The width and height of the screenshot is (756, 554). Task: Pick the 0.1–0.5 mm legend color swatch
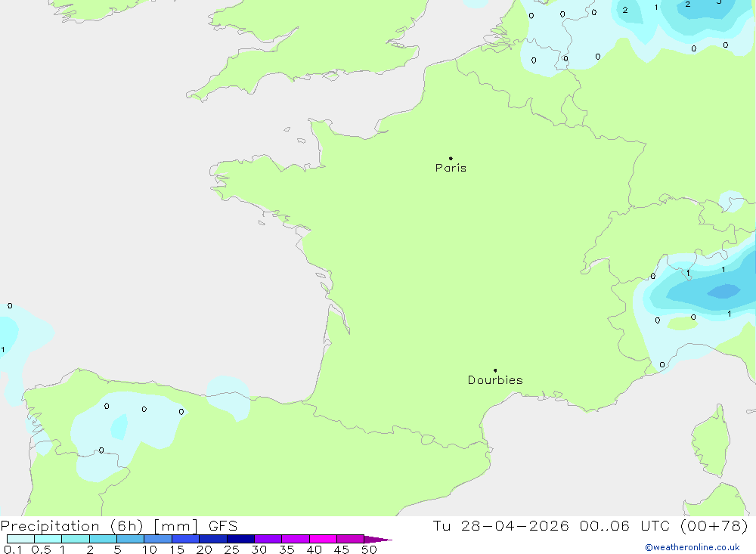point(20,539)
